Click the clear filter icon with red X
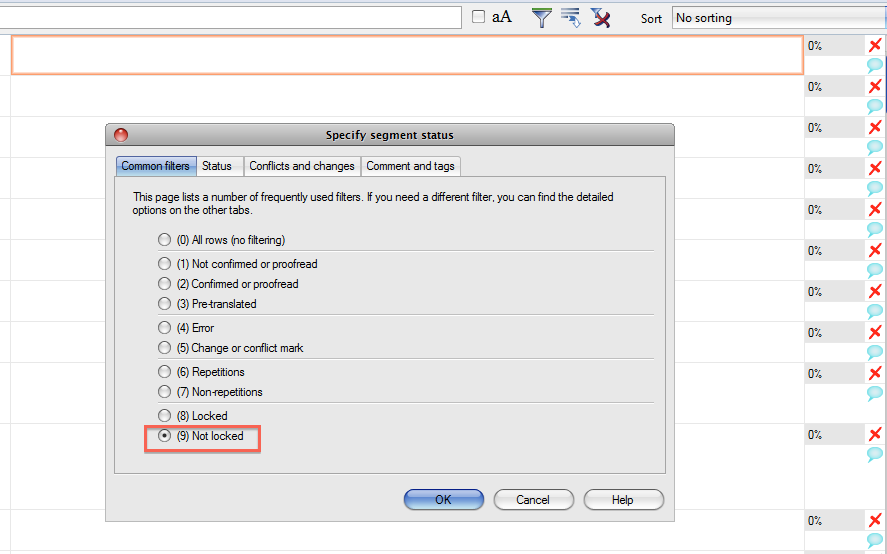The image size is (887, 554). coord(600,18)
